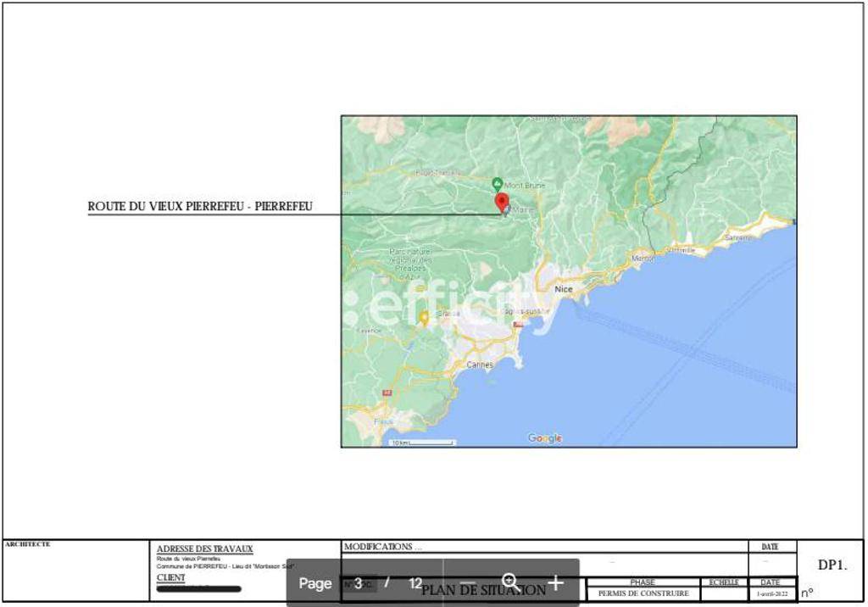Click the 'ROUTE DU VIEUX PIERREFEU - PIERREFEU' heading
The height and width of the screenshot is (607, 868).
(x=200, y=207)
